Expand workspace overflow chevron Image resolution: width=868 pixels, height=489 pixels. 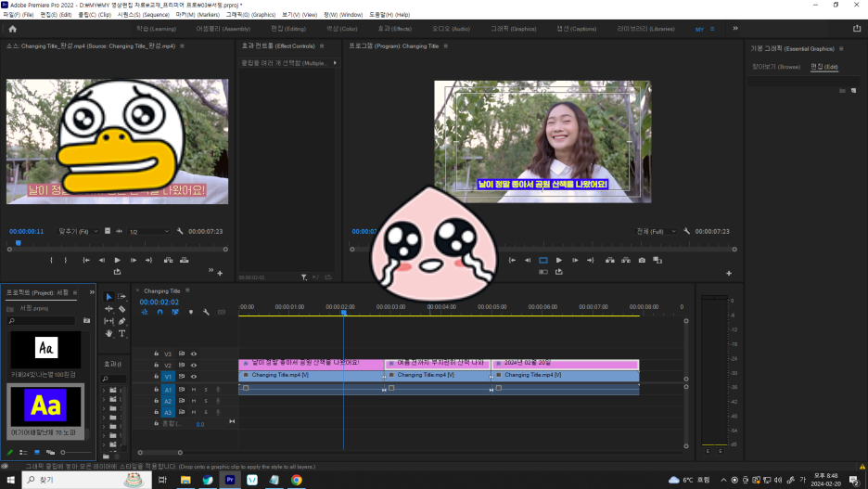pyautogui.click(x=735, y=28)
